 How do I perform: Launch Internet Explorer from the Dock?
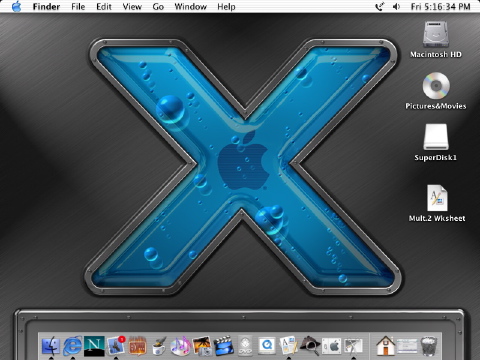point(72,346)
